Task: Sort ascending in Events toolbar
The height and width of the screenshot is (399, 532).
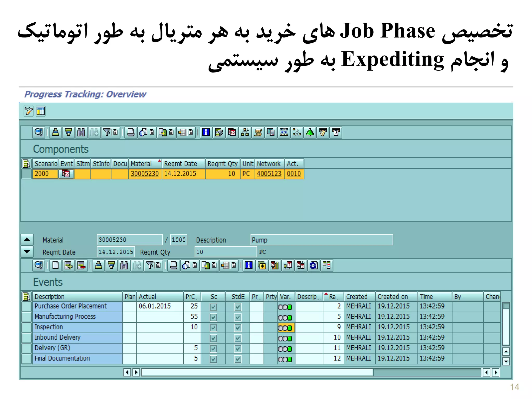Action: click(98, 265)
